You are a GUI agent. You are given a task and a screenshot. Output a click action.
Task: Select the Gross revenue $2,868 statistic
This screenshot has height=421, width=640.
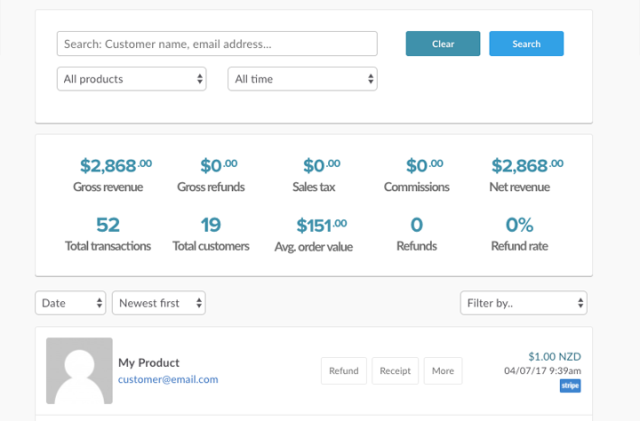116,166
